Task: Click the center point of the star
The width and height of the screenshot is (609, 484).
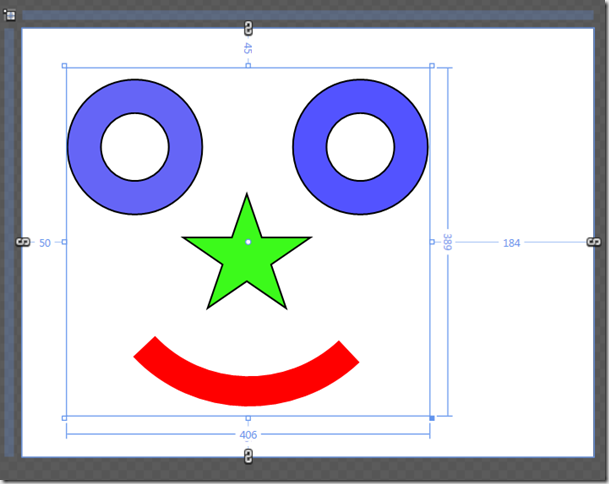Action: (248, 242)
